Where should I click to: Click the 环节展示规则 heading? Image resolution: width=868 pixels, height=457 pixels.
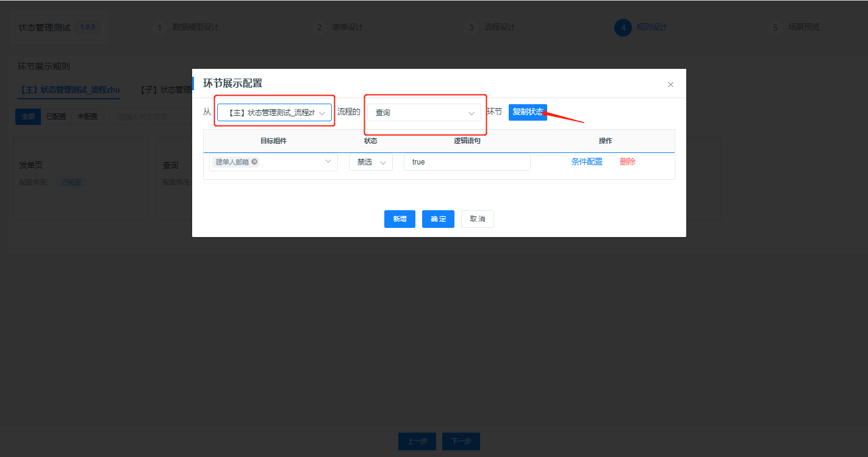point(44,66)
